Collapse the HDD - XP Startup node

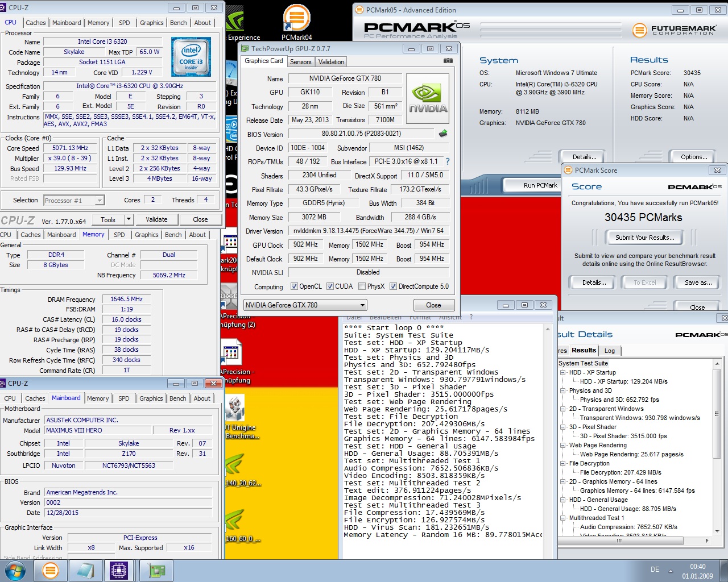563,372
